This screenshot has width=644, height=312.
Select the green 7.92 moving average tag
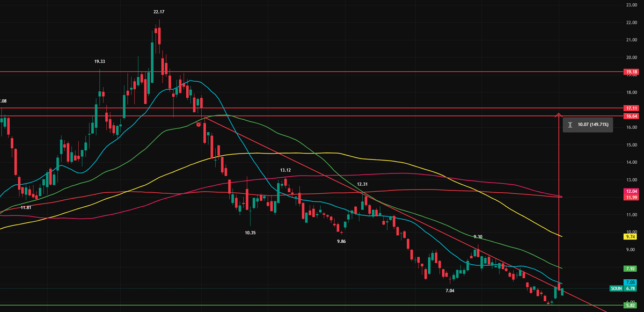pyautogui.click(x=630, y=269)
